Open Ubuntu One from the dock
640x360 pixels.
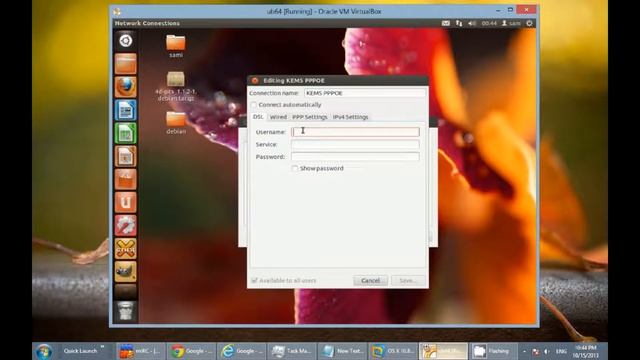(x=125, y=202)
